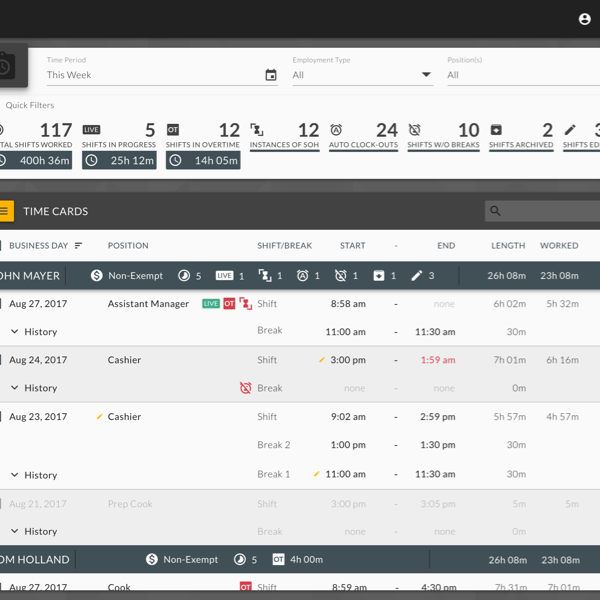Click the Shifts Archived box icon
This screenshot has height=600, width=600.
click(x=496, y=130)
